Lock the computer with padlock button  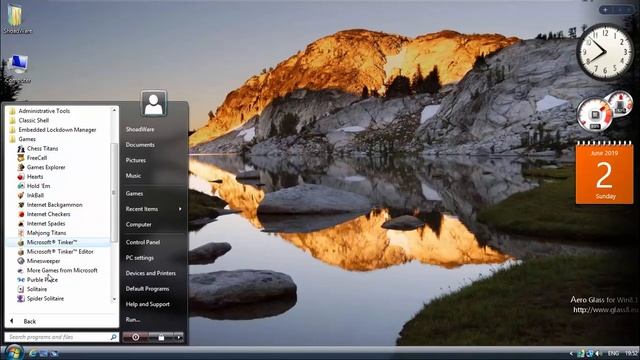(161, 337)
